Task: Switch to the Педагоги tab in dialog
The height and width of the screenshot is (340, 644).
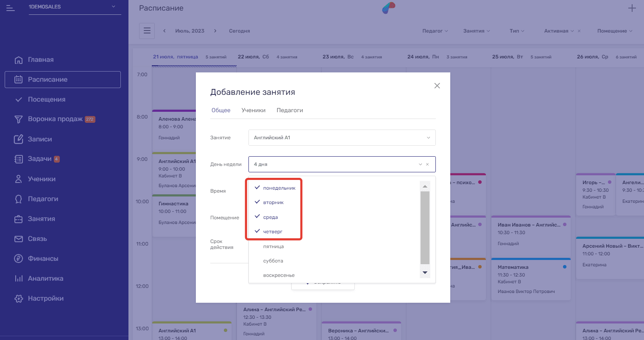Action: [290, 110]
